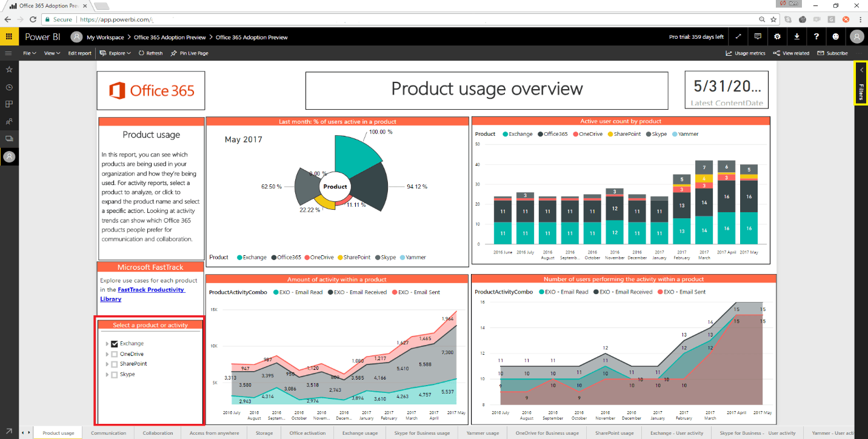The image size is (868, 439).
Task: Click Subscribe envelope button
Action: click(x=833, y=53)
